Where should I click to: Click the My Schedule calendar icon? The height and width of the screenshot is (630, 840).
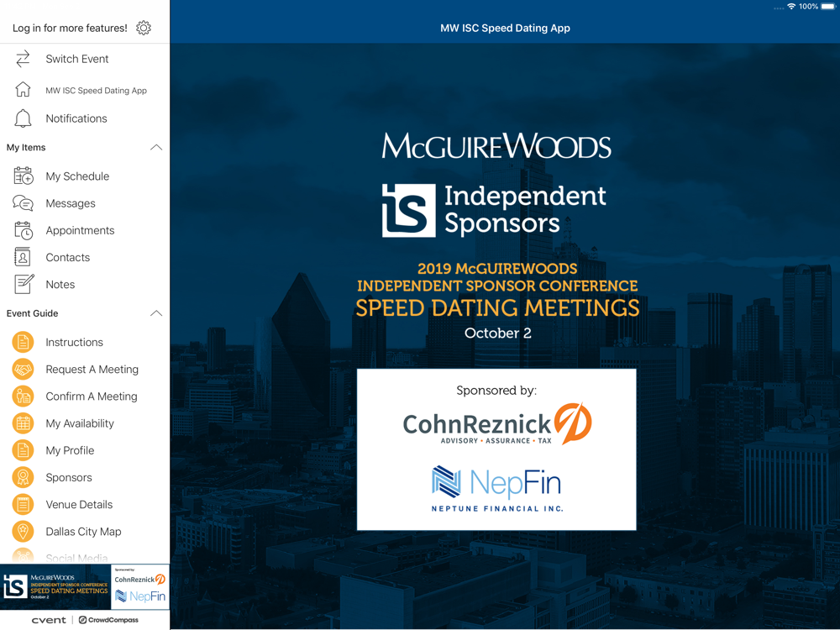pyautogui.click(x=23, y=176)
